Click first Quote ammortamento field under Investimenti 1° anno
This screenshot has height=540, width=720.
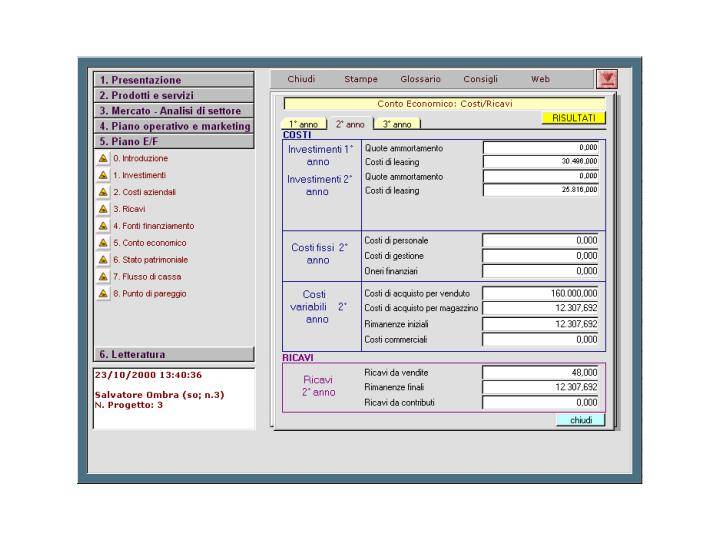541,147
